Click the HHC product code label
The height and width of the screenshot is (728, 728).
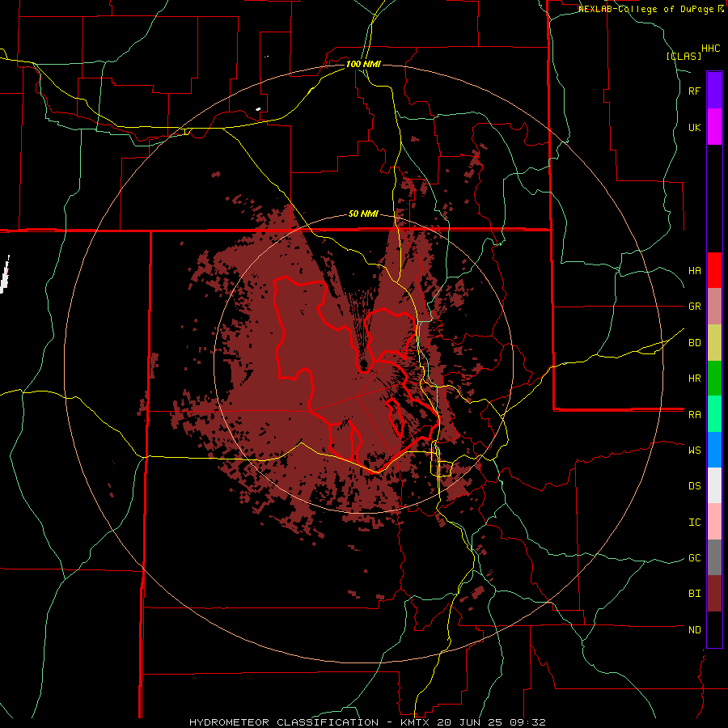tap(710, 49)
